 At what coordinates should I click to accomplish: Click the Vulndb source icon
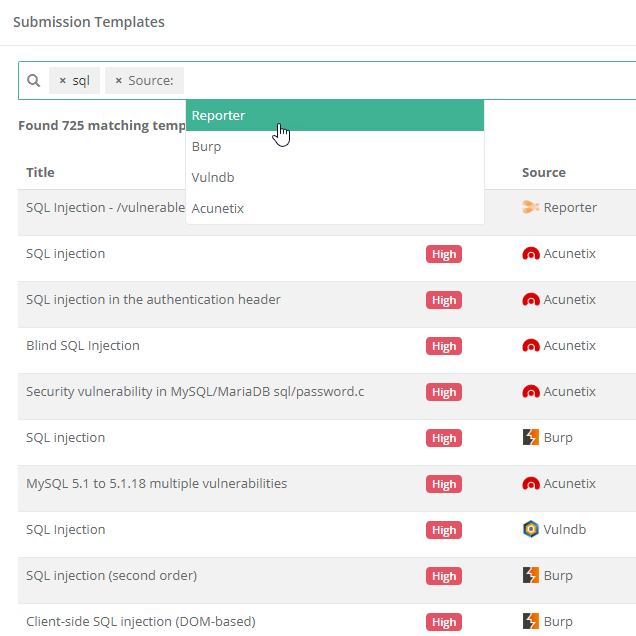coord(531,529)
